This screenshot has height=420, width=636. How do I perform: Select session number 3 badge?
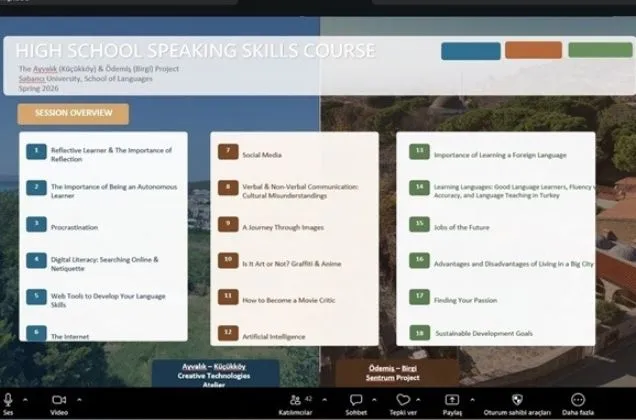[37, 224]
